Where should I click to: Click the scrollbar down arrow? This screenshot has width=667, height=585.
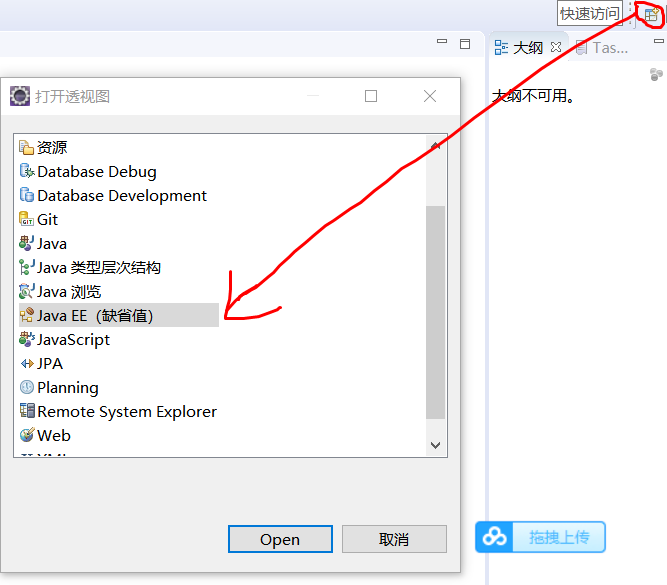[435, 445]
